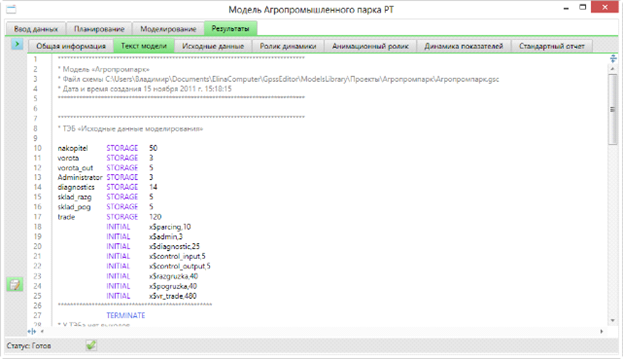Screen dimensions: 624x360
Task: Minimize the Модель Агропромышленного парка window
Action: pyautogui.click(x=566, y=8)
